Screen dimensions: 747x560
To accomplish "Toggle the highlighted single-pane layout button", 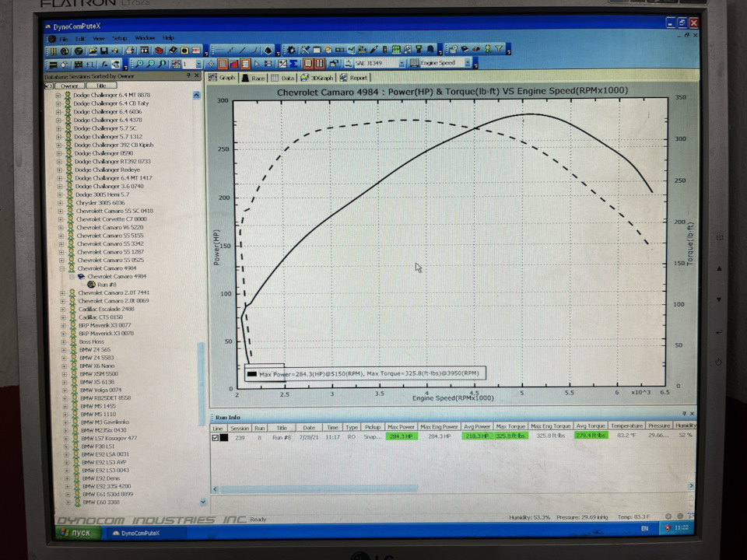I will 308,63.
